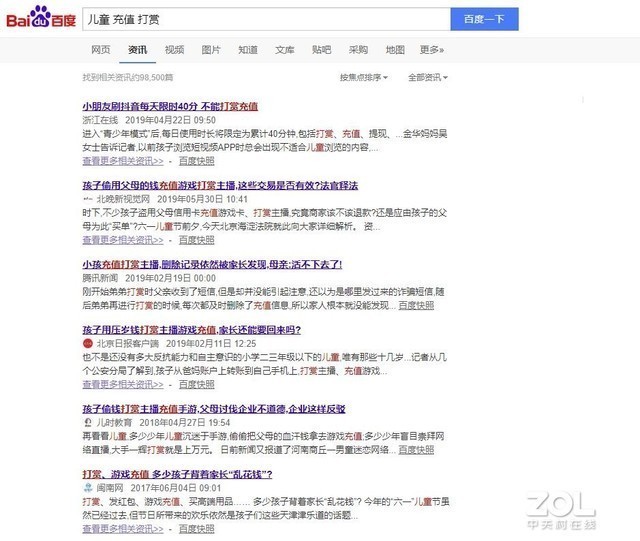
Task: Switch to the 网页 tab
Action: coord(101,49)
